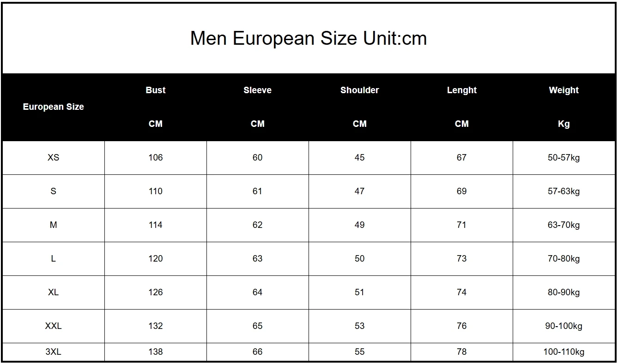The image size is (618, 364).
Task: Select the 50-57kg weight cell
Action: pos(563,158)
